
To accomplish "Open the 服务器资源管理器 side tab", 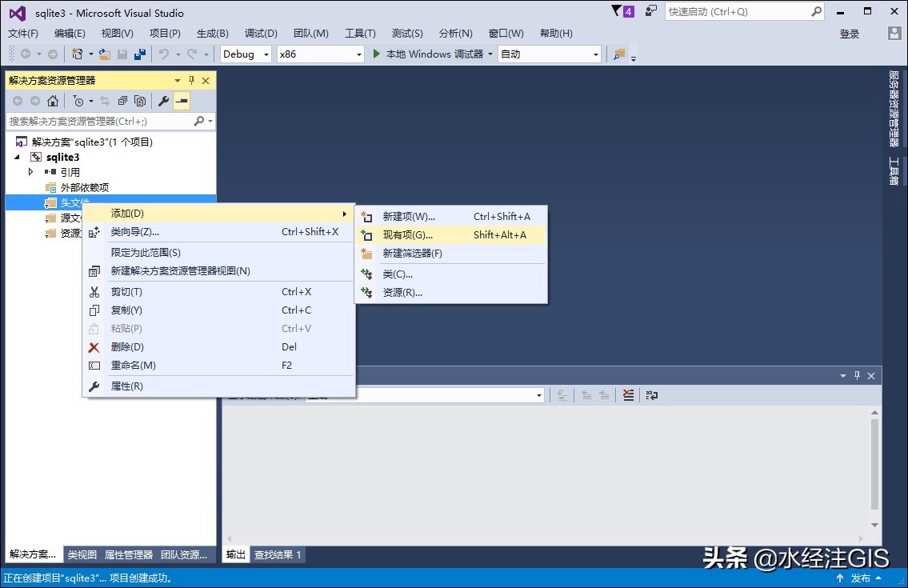I will (x=894, y=108).
